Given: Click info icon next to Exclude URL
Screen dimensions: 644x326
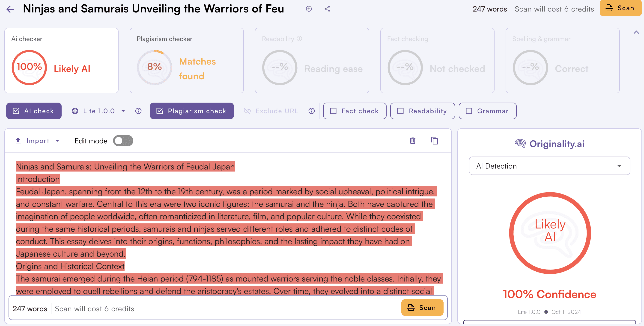Looking at the screenshot, I should [311, 111].
